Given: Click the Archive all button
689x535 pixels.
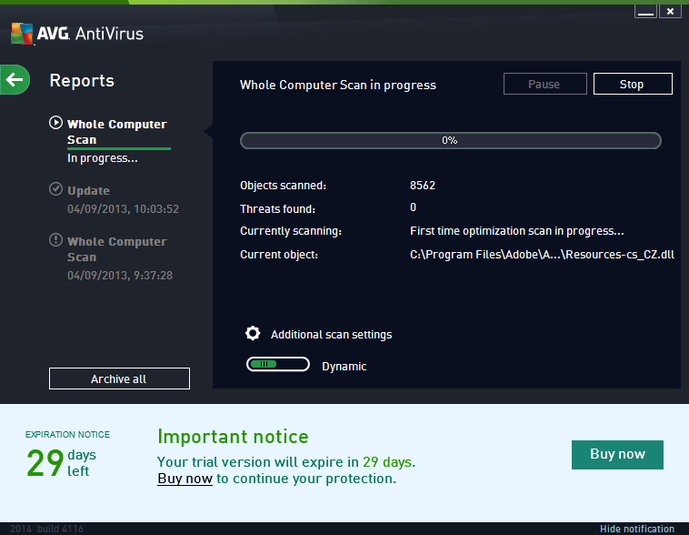Looking at the screenshot, I should [x=120, y=379].
